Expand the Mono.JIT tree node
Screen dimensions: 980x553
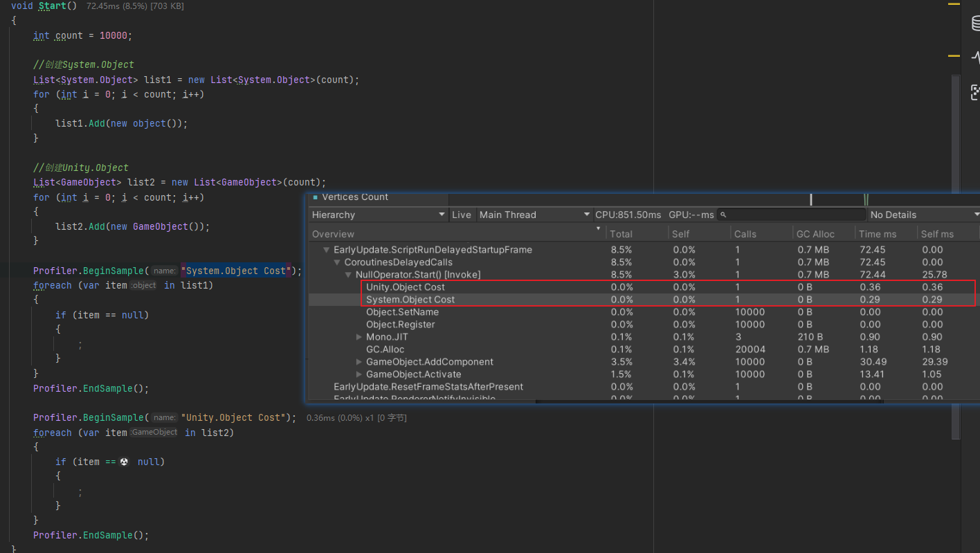[359, 337]
